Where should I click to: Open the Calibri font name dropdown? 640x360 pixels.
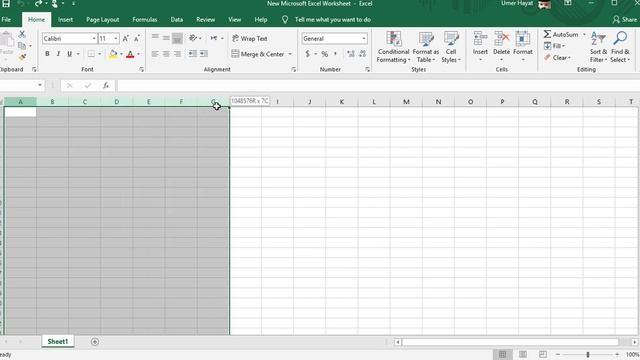pyautogui.click(x=94, y=38)
